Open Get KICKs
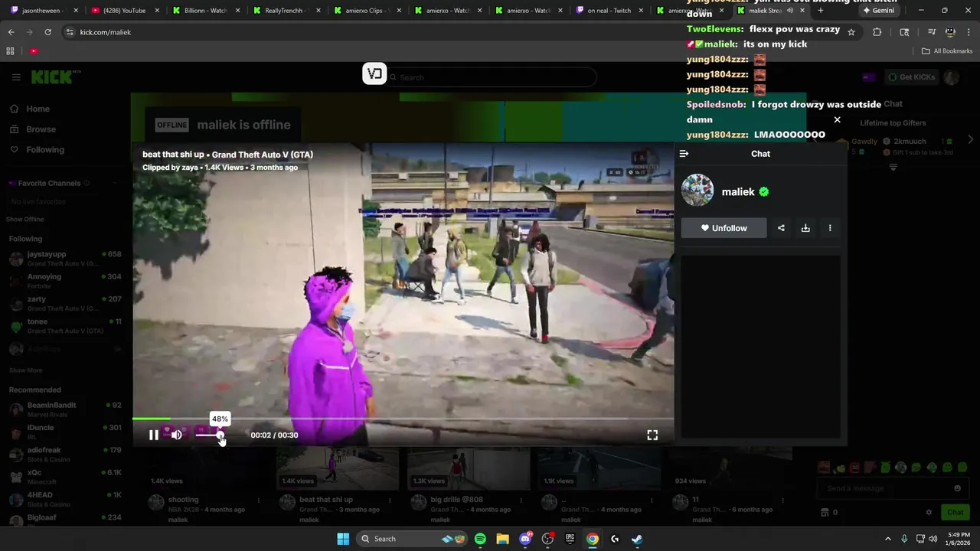 click(x=911, y=77)
